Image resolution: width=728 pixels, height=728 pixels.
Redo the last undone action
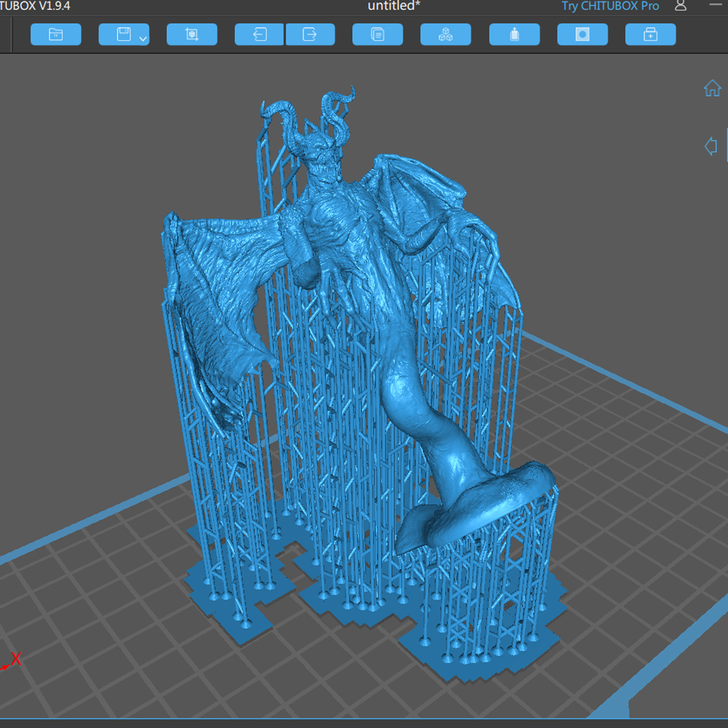coord(310,35)
